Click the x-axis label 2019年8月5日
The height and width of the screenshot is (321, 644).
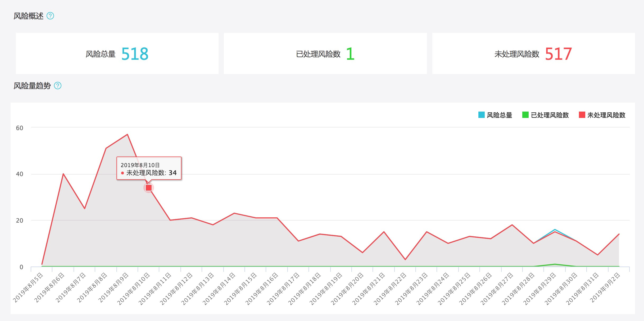(28, 288)
